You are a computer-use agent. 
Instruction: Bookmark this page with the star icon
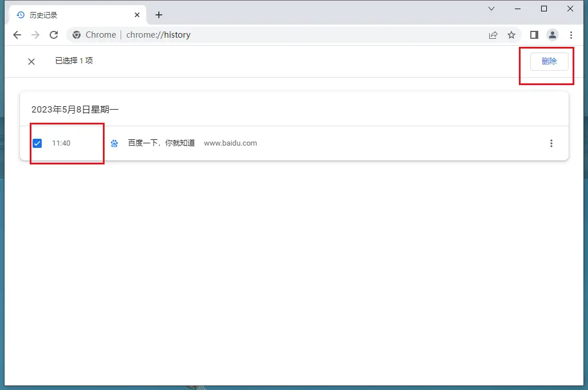(x=511, y=35)
